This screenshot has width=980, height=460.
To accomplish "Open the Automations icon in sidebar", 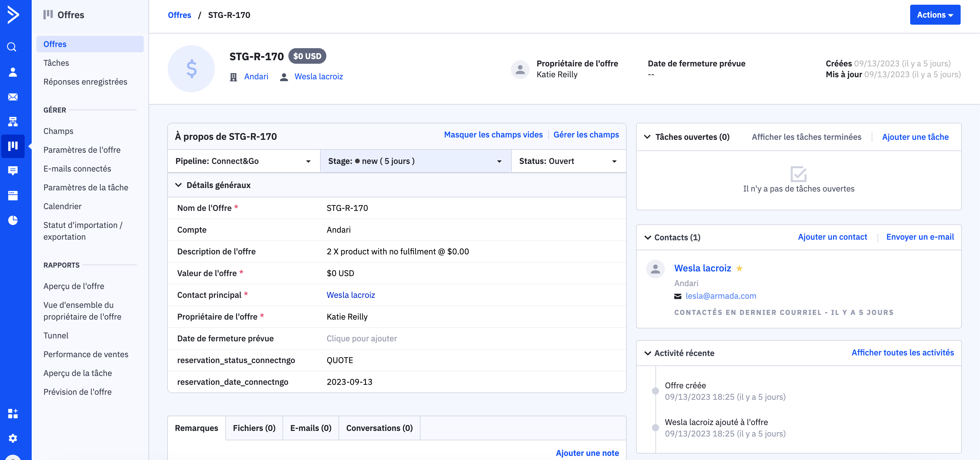I will [13, 122].
